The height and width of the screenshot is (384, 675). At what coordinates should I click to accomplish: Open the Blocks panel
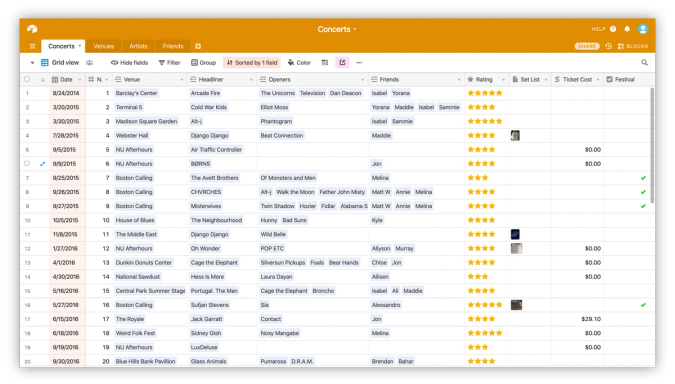point(633,46)
